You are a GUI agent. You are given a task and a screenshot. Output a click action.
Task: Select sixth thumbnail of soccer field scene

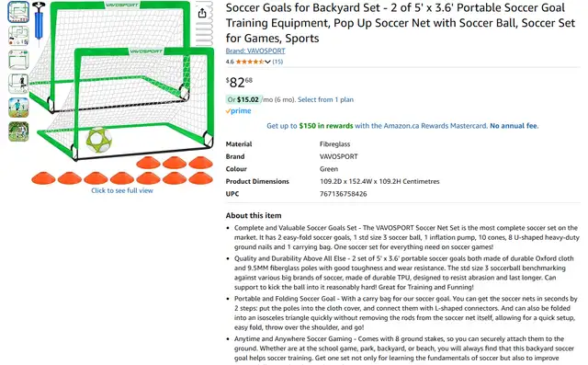[x=18, y=131]
